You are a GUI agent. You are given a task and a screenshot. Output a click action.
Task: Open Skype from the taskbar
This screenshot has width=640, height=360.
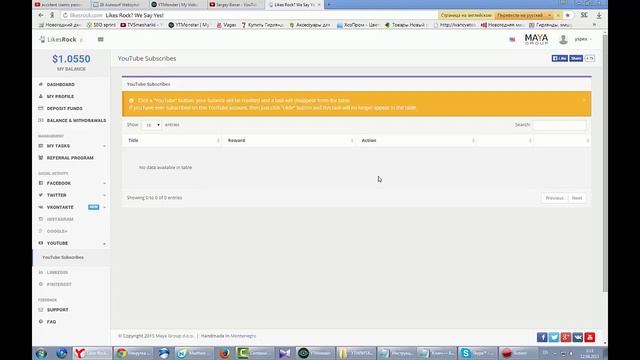477,353
